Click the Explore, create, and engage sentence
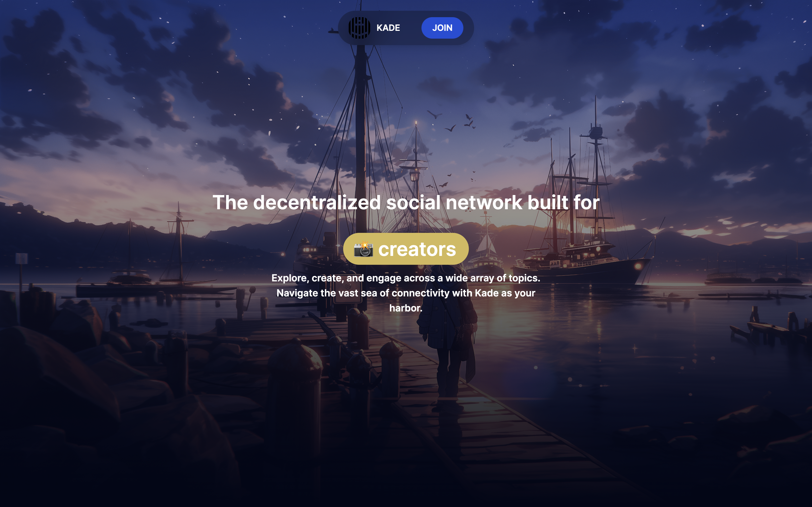Viewport: 812px width, 507px height. (x=406, y=278)
